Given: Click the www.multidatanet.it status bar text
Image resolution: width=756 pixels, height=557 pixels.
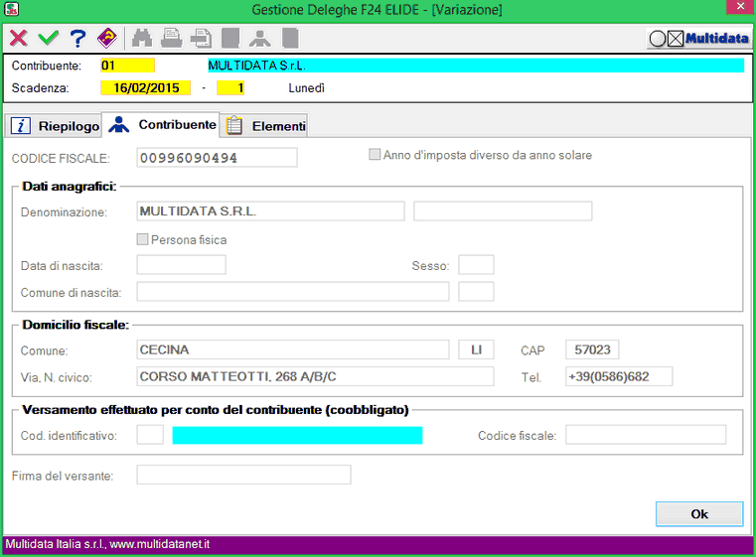Looking at the screenshot, I should point(160,544).
